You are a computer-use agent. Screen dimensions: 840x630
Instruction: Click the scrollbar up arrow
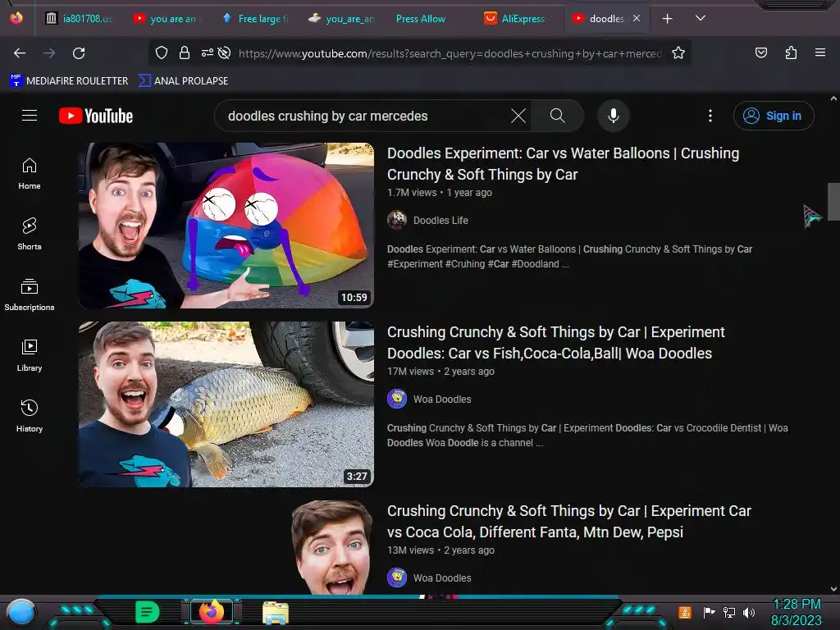[x=833, y=98]
